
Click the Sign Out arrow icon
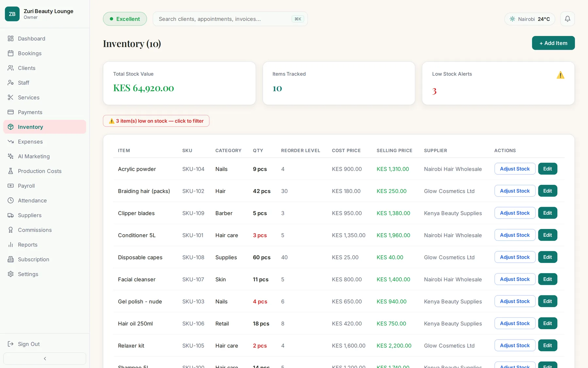[x=11, y=344]
